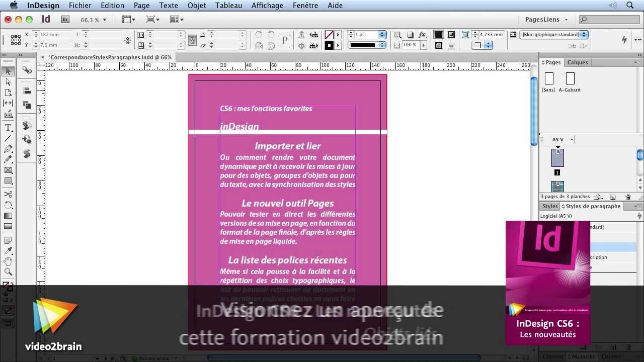The image size is (644, 362).
Task: Click the drop shadow icon
Action: (x=410, y=35)
